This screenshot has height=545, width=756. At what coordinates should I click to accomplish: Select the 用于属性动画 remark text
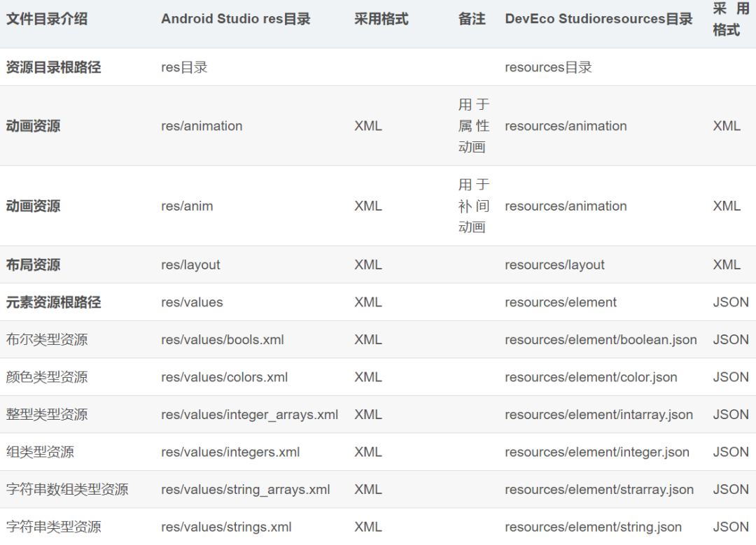click(473, 126)
